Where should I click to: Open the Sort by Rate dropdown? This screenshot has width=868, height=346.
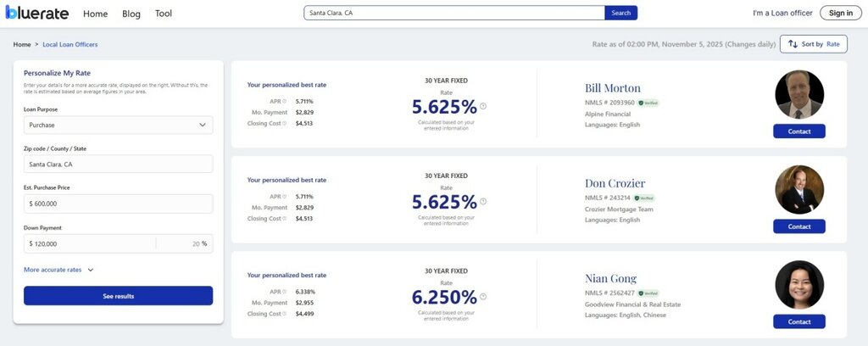pos(813,44)
